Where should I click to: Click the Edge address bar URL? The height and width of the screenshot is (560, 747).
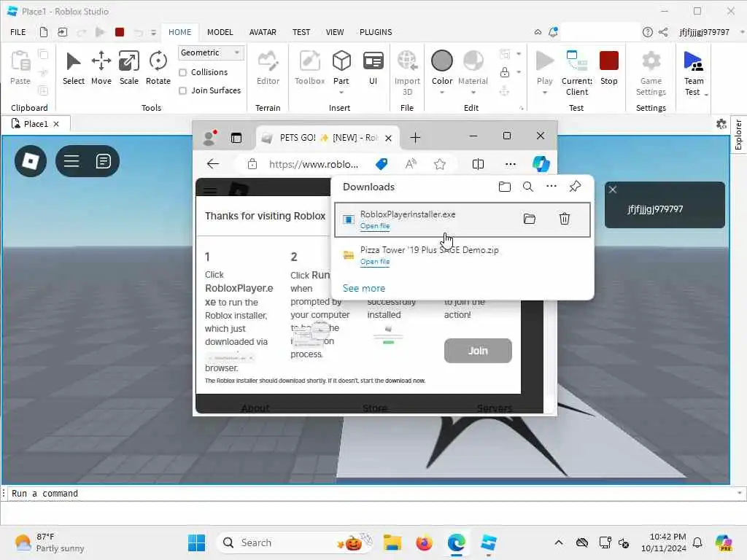[x=314, y=164]
